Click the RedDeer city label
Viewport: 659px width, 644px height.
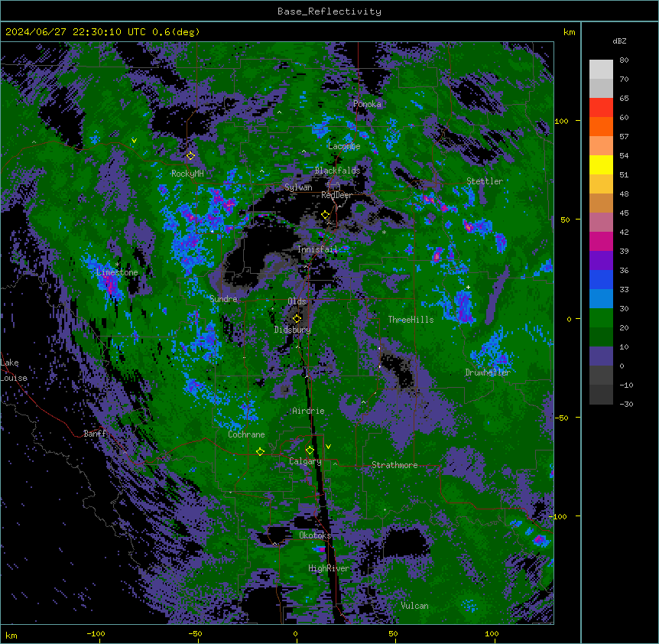click(x=336, y=195)
